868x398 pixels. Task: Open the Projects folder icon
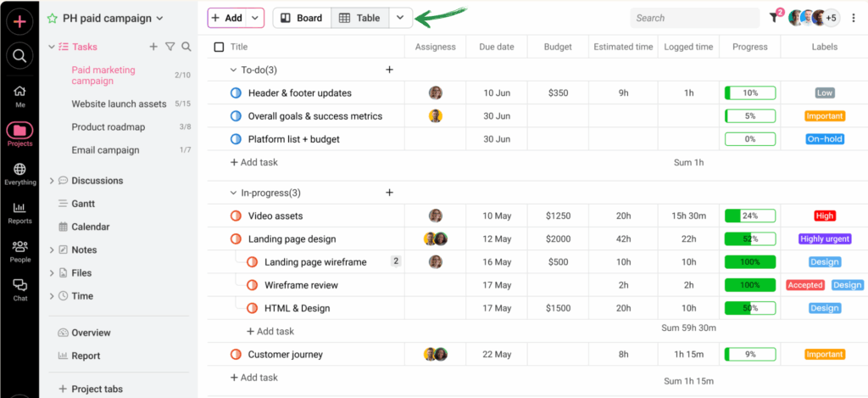(19, 131)
